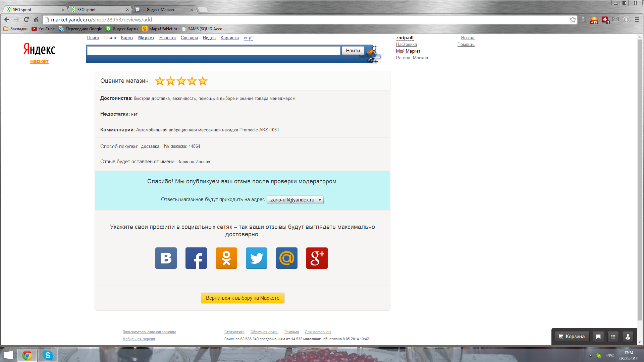
Task: Expand the zarip-off@yandex.ru email dropdown
Action: coord(295,200)
